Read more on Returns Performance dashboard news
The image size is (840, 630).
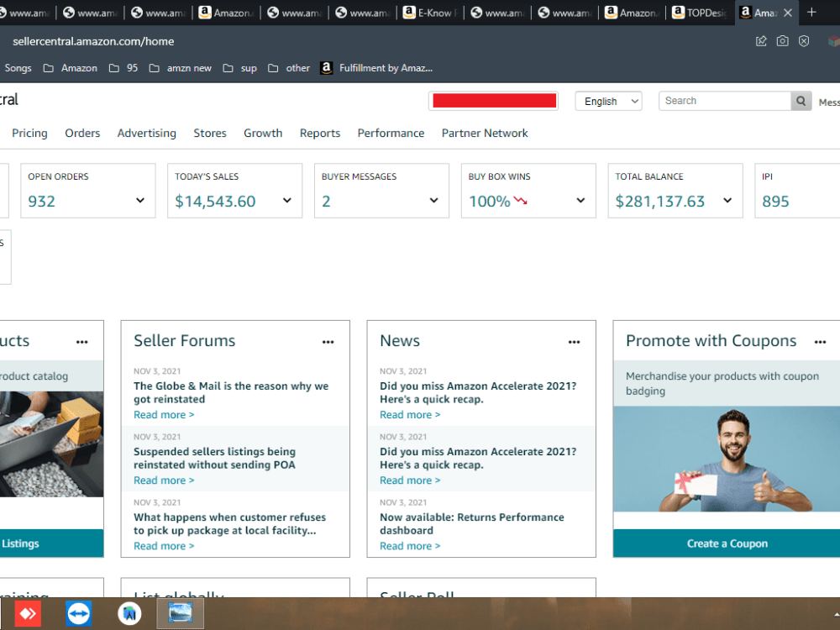click(x=410, y=546)
